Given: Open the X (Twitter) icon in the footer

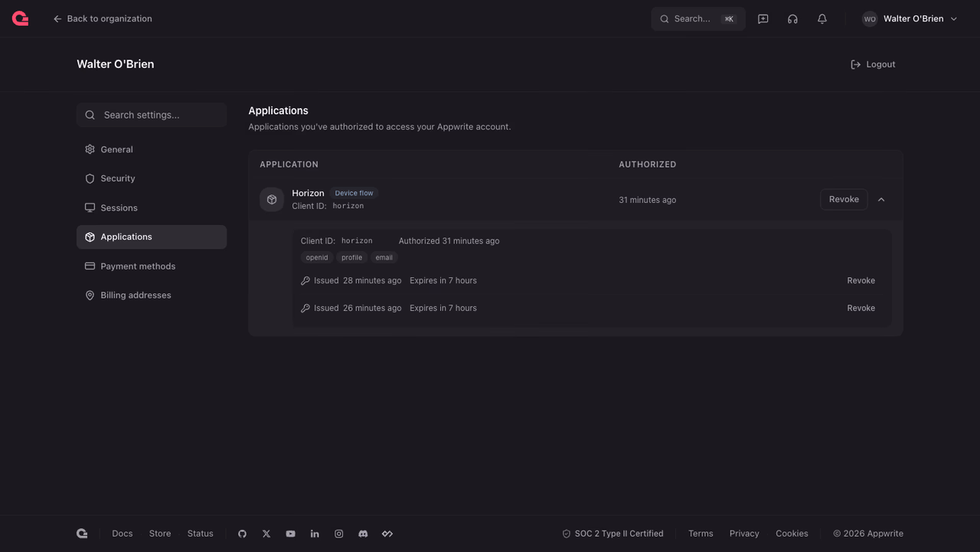Looking at the screenshot, I should 266,534.
